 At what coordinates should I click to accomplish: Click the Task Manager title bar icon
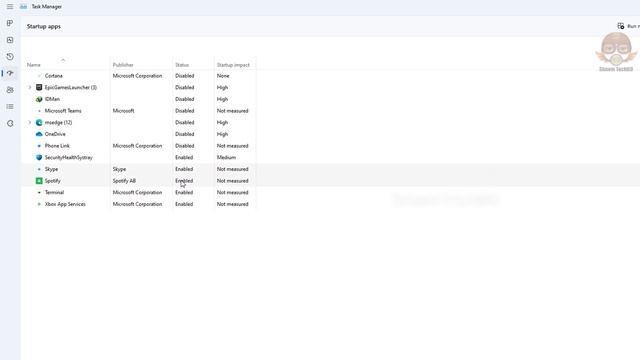coord(24,7)
